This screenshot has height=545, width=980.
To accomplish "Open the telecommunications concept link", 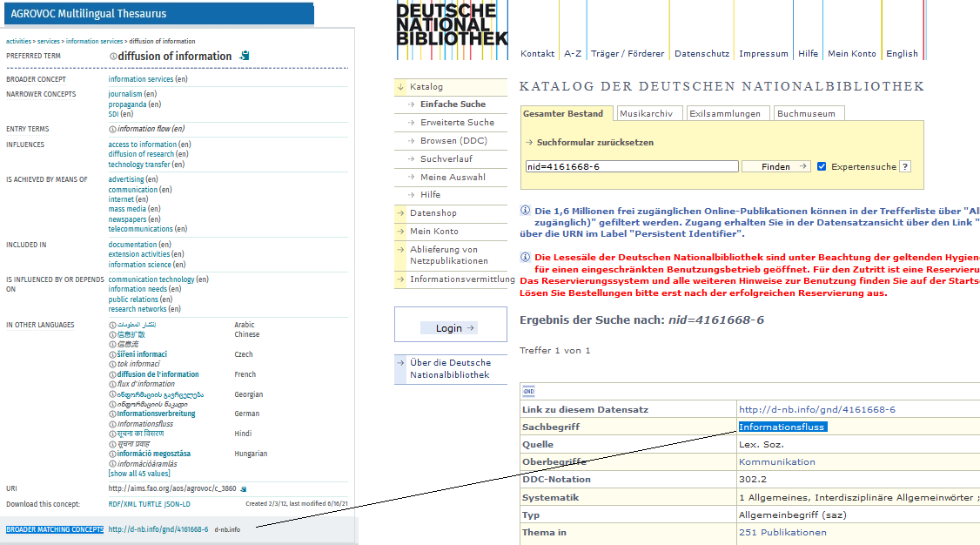I will tap(141, 229).
